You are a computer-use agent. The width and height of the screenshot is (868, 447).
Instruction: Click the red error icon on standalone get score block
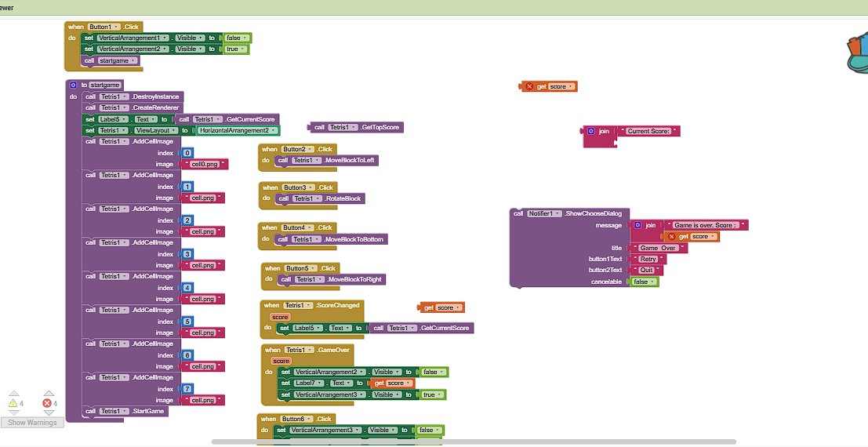point(529,87)
